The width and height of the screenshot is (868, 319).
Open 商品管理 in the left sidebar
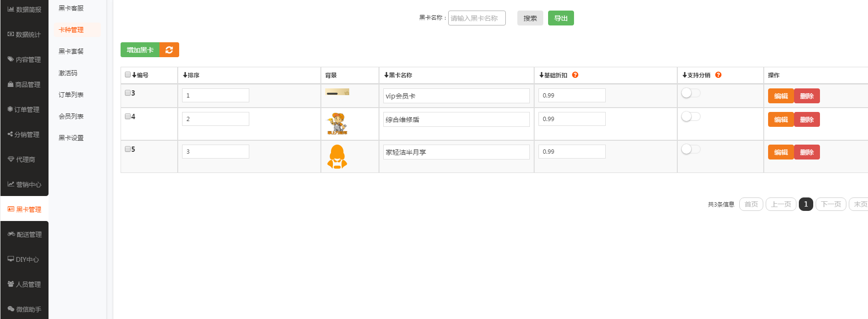(24, 85)
